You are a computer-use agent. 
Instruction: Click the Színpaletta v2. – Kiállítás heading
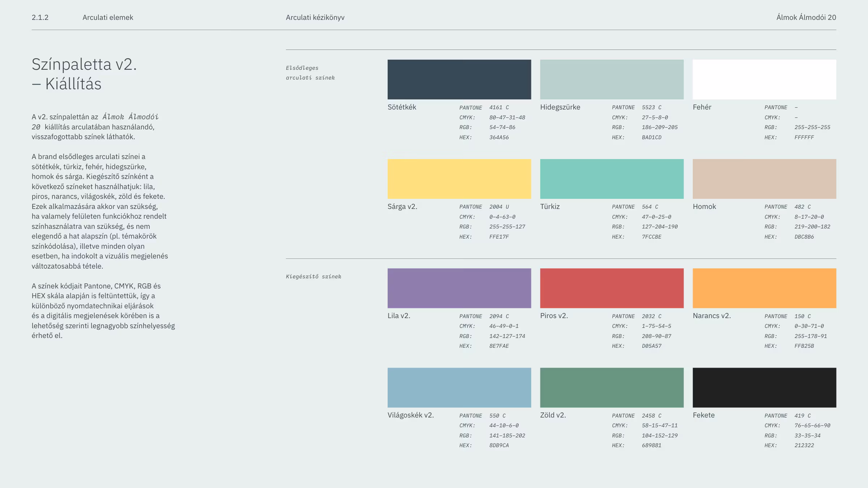coord(84,74)
